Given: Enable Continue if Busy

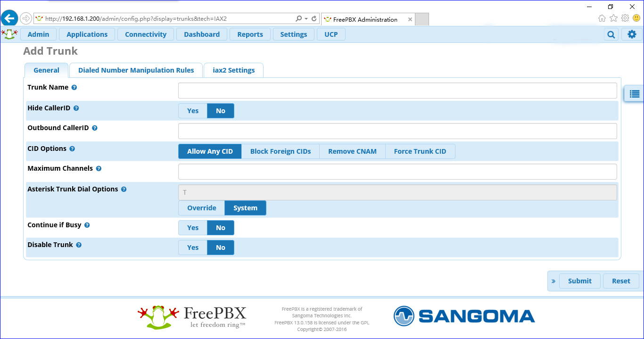Looking at the screenshot, I should click(192, 227).
